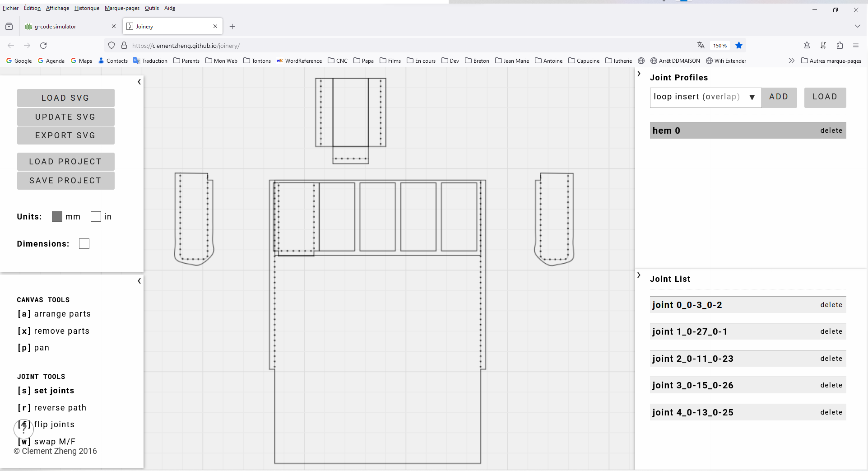This screenshot has height=471, width=868.
Task: Delete joint 2_0-11_0-23
Action: 831,359
